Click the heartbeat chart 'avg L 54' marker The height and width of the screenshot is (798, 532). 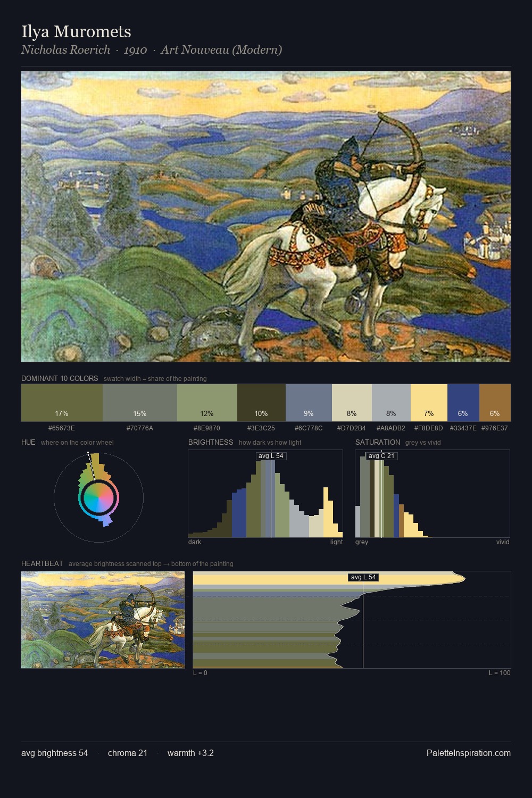(x=363, y=577)
